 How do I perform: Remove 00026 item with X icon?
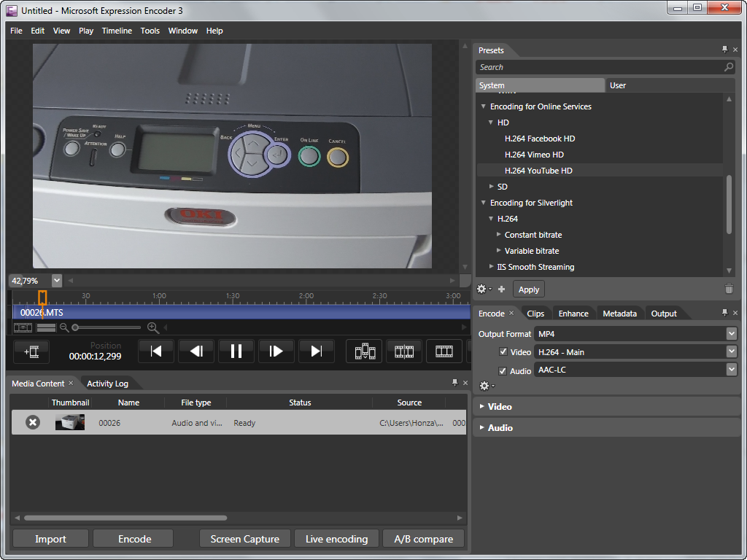32,422
